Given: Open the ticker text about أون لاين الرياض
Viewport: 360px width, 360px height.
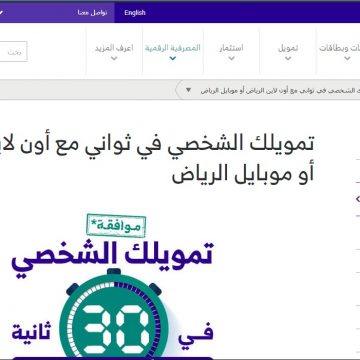Looking at the screenshot, I should tap(280, 90).
